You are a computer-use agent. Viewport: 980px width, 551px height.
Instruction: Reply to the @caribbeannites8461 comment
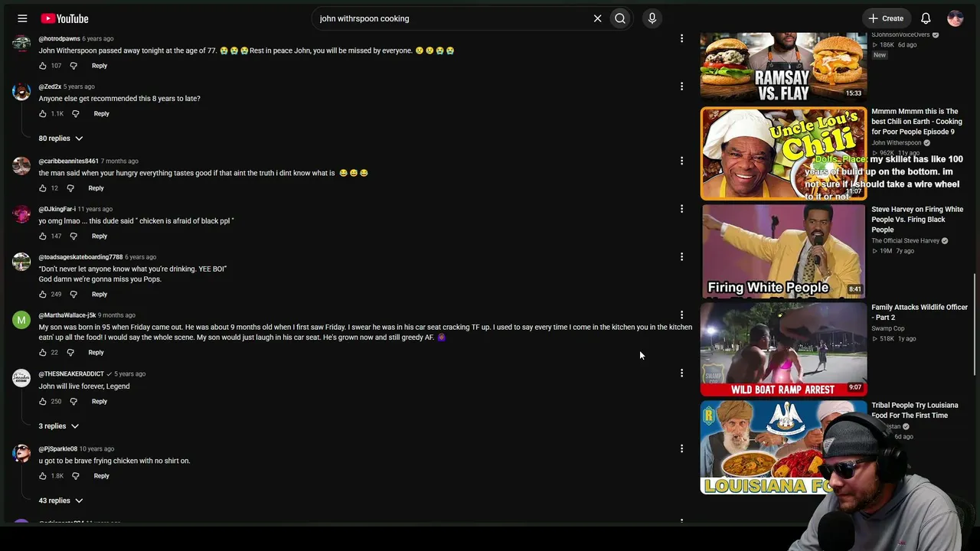click(96, 188)
